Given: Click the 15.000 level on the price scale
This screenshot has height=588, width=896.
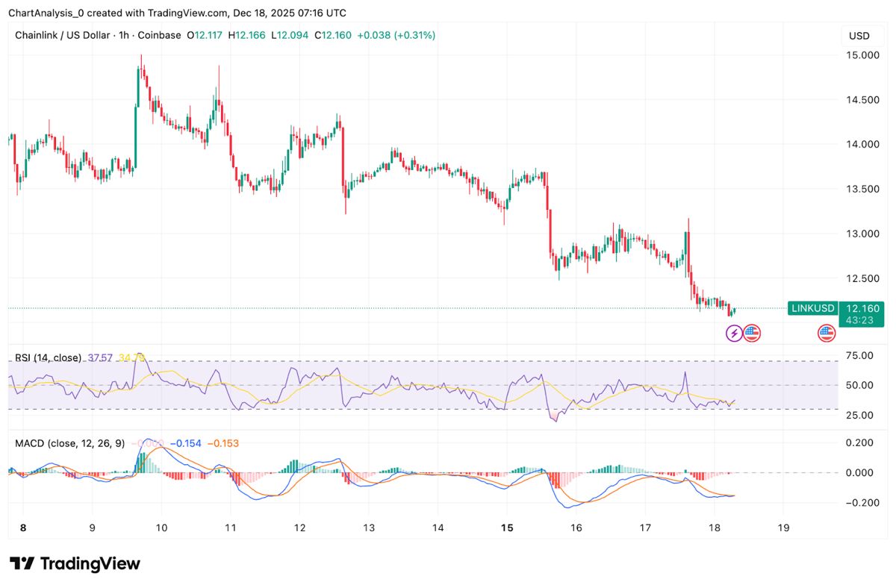Looking at the screenshot, I should pos(865,54).
